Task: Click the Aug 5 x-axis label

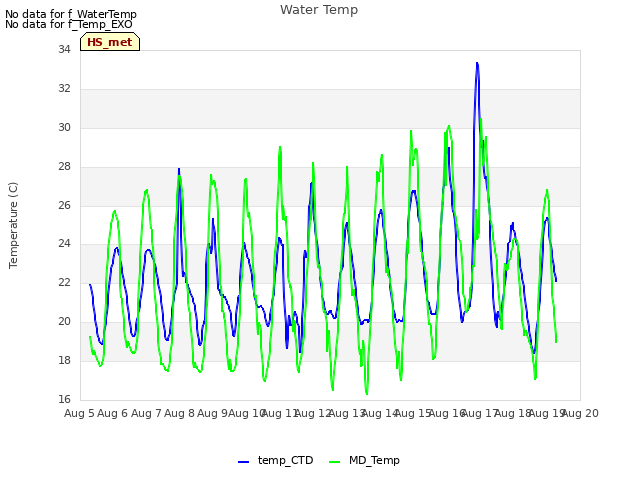Action: coord(79,413)
